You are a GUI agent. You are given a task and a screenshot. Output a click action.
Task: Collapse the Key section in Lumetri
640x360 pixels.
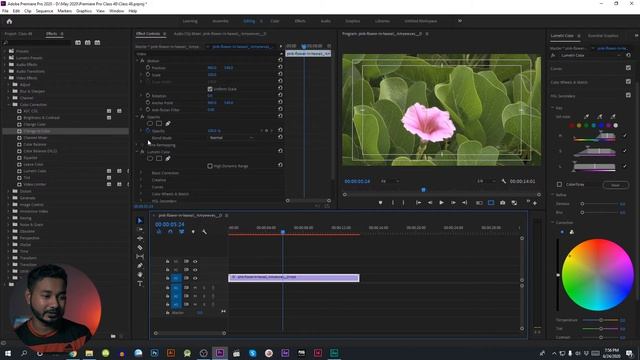coord(553,108)
